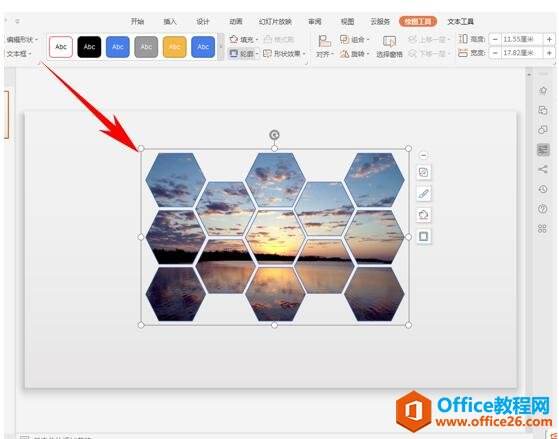Open the 旋转 (Rotate) dropdown
This screenshot has height=439, width=559.
355,54
